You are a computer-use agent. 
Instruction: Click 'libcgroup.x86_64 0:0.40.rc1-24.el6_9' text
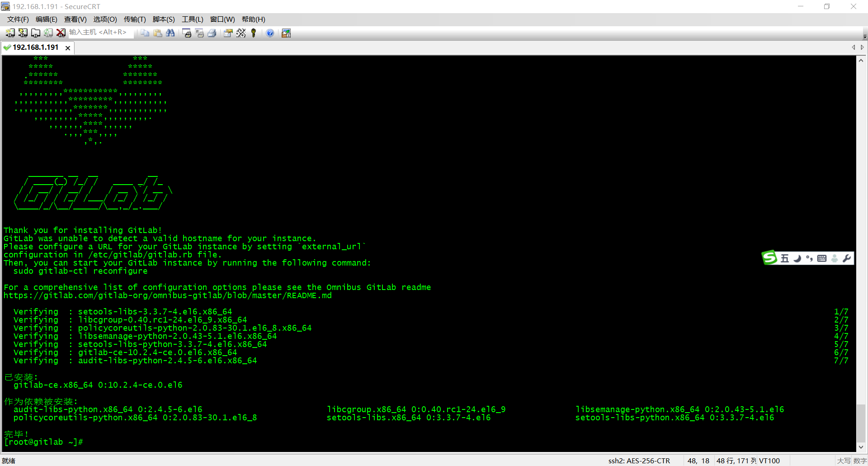(416, 410)
